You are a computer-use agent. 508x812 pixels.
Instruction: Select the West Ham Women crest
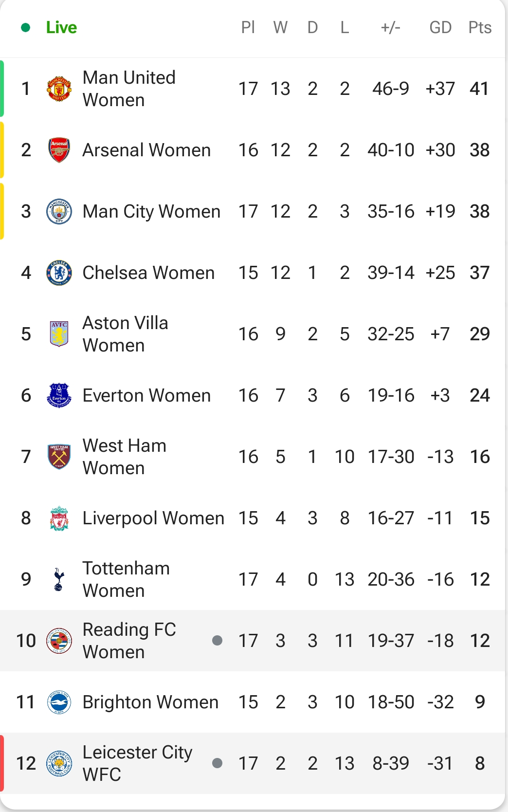tap(59, 457)
